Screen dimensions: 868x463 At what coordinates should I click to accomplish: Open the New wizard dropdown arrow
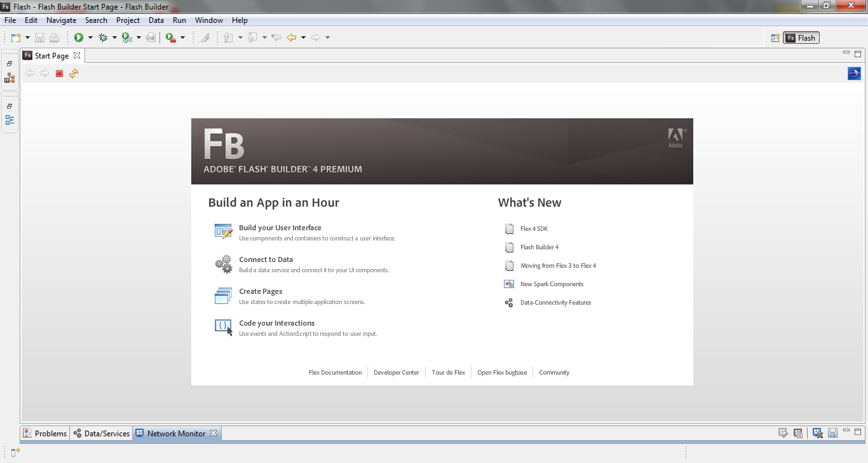27,38
